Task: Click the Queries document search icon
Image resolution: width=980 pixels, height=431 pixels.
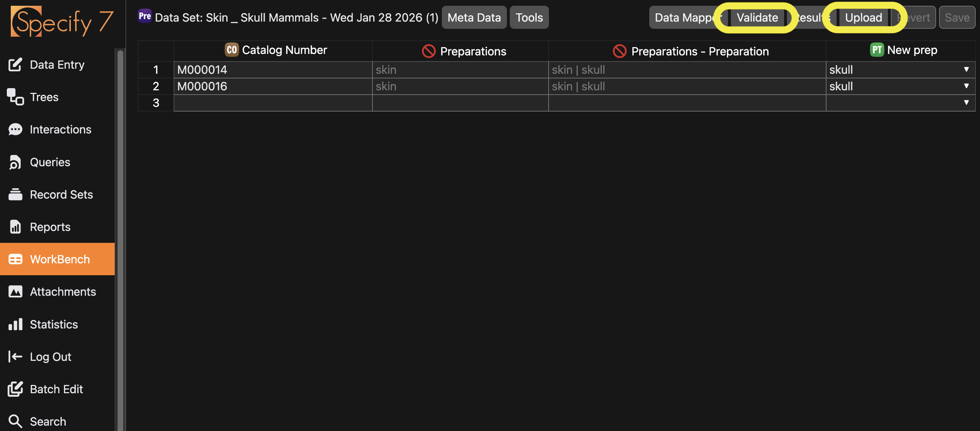Action: coord(15,162)
